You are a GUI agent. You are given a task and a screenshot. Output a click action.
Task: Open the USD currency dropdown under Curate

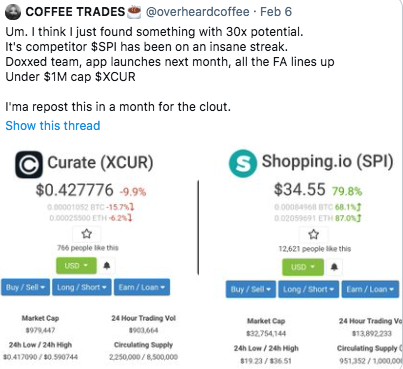click(76, 266)
